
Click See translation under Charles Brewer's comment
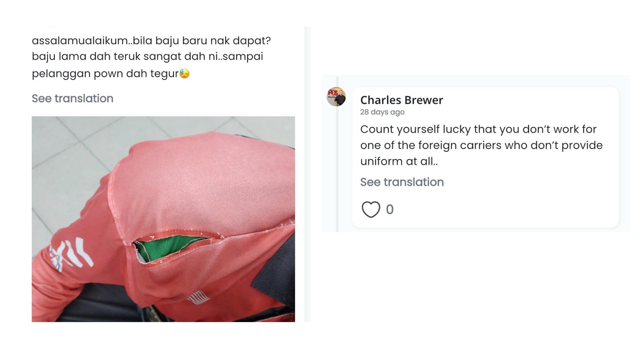[402, 182]
